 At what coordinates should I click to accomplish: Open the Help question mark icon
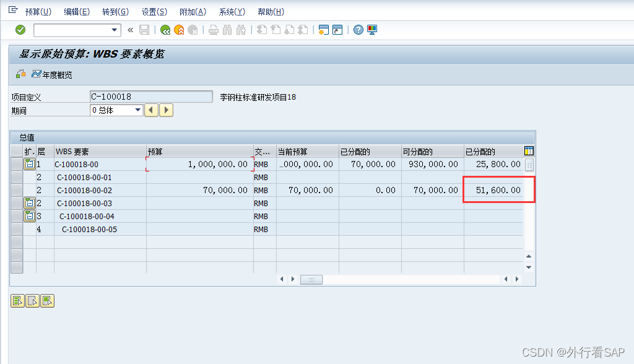click(358, 30)
